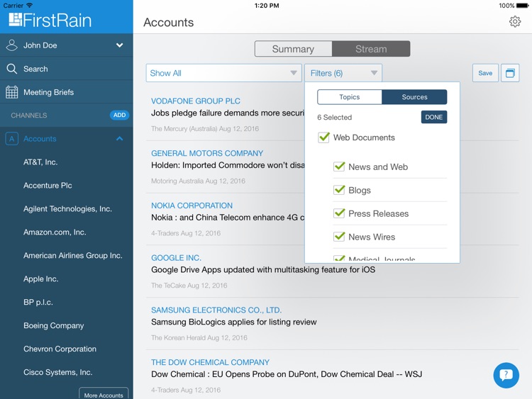Open the help chat bubble

506,376
